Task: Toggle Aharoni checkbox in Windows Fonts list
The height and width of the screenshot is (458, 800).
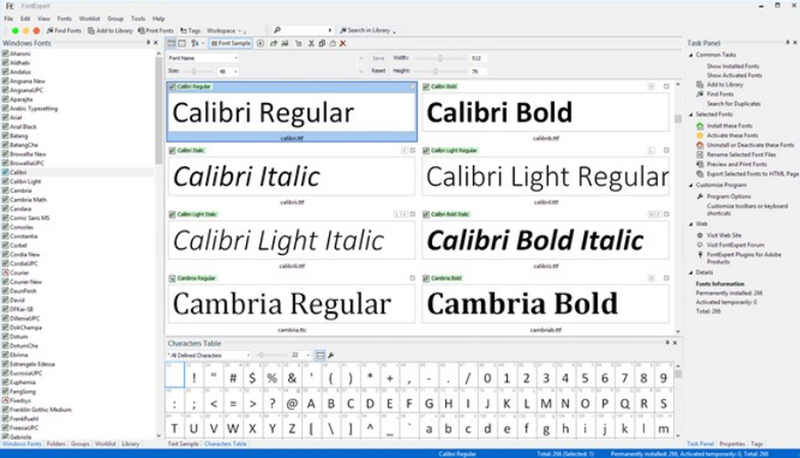Action: click(x=6, y=54)
